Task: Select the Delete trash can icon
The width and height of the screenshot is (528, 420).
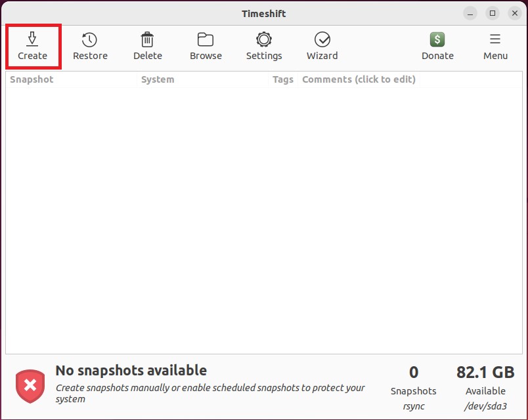Action: (147, 40)
